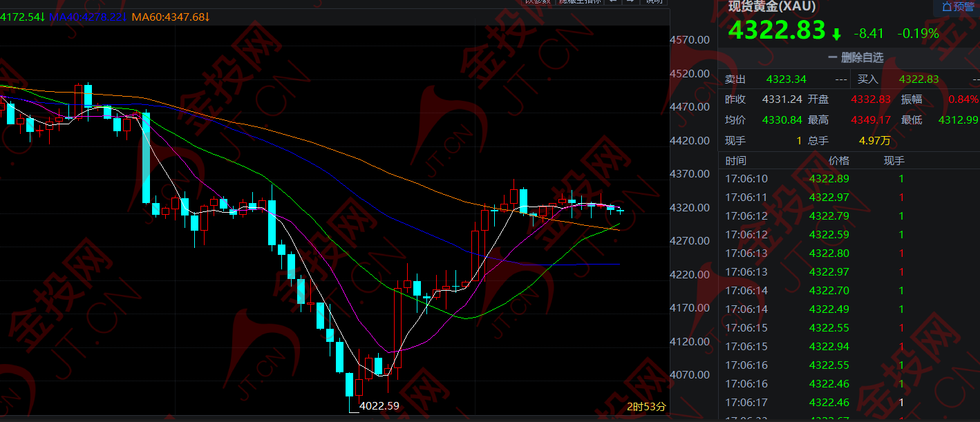Click 删除自选 to remove from watchlist
The image size is (980, 422).
856,58
